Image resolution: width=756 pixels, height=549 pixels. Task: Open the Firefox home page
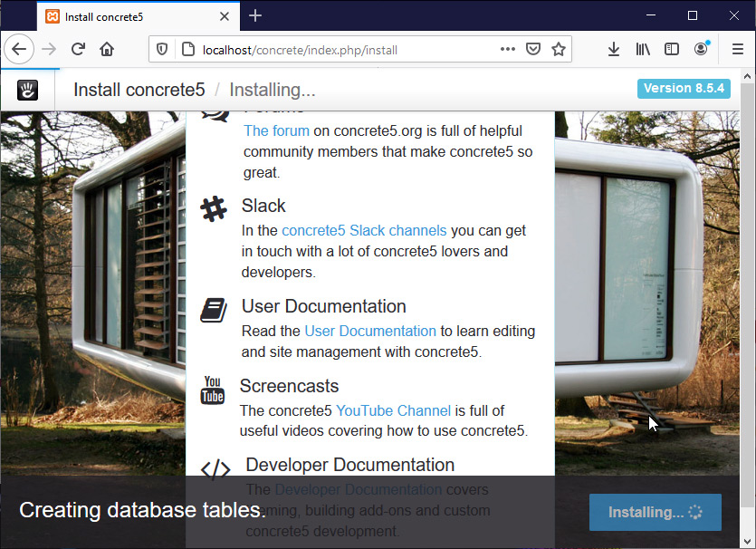(107, 50)
